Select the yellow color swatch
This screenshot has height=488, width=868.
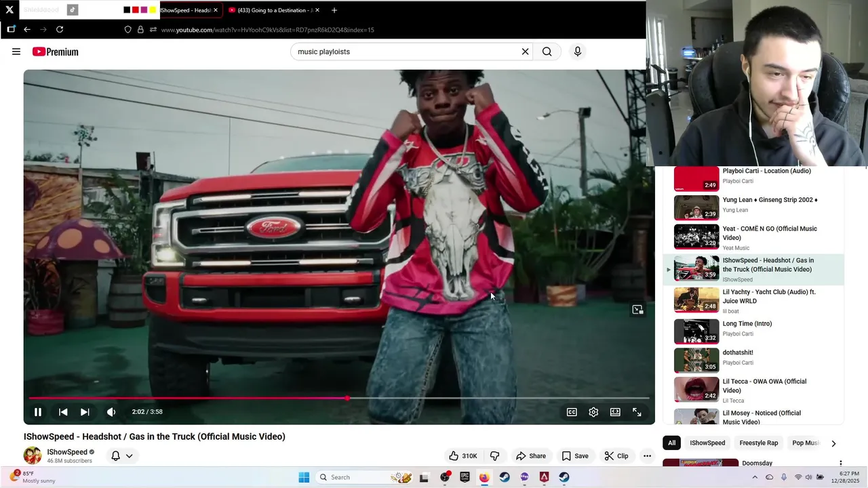pos(153,10)
